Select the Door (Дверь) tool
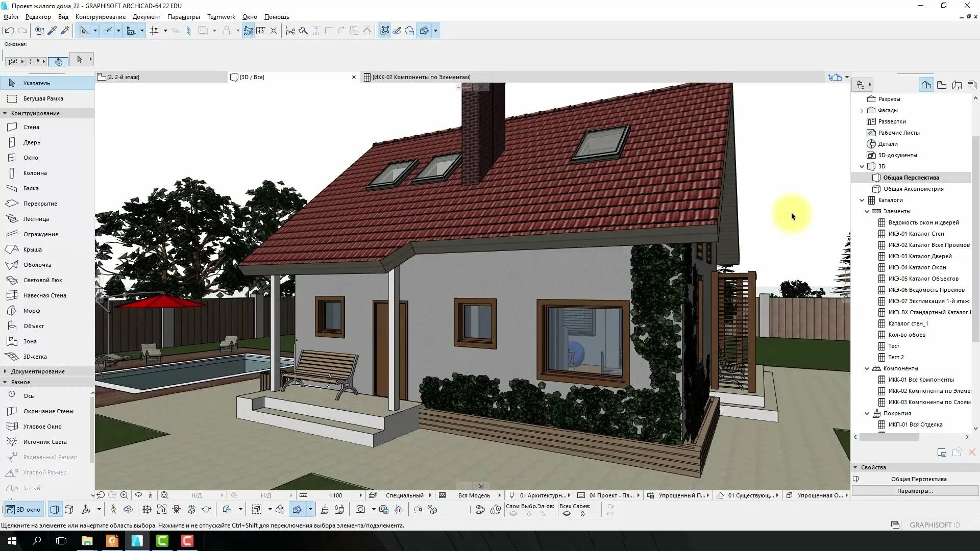This screenshot has width=980, height=551. click(x=31, y=142)
